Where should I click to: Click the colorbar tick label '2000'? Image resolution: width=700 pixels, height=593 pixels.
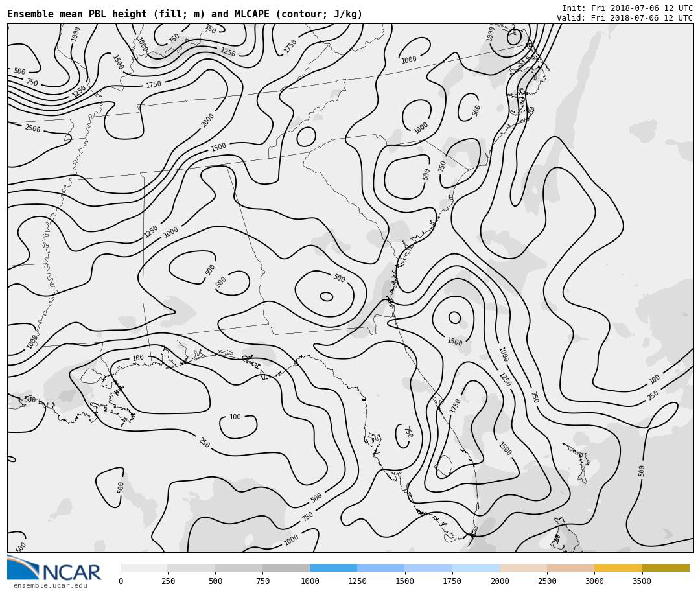coord(500,581)
